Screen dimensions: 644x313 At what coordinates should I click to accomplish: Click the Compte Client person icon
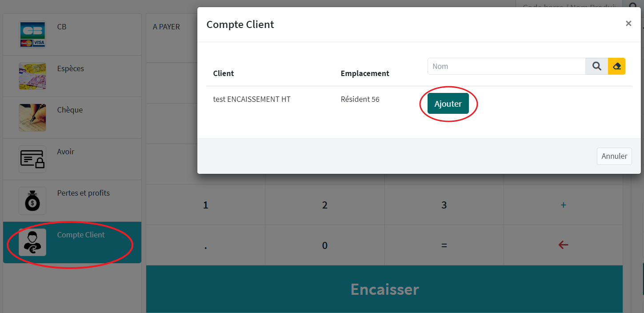coord(32,242)
